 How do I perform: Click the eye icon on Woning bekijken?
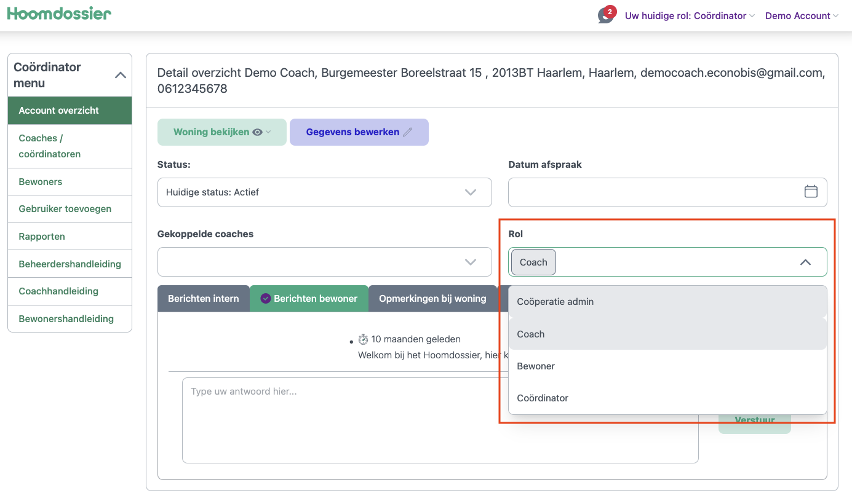click(257, 132)
